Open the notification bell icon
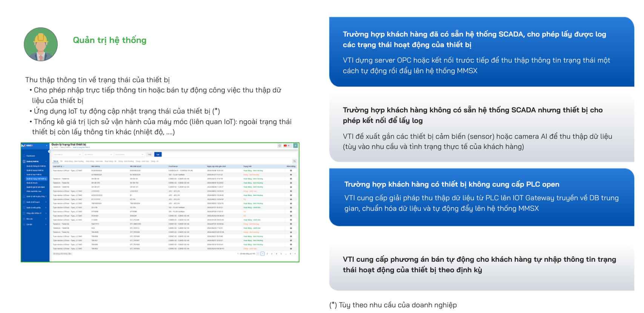Image resolution: width=644 pixels, height=313 pixels. click(x=279, y=146)
